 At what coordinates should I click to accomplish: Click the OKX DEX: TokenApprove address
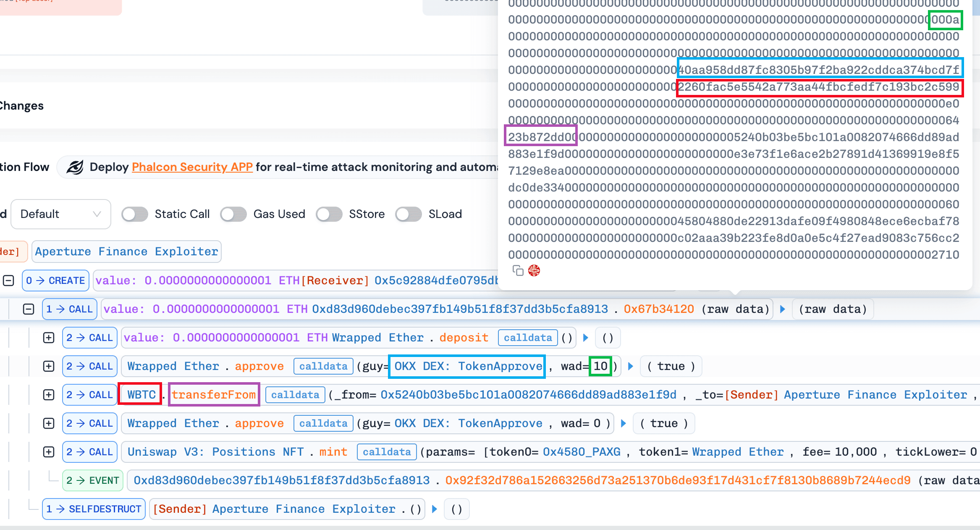(x=468, y=366)
